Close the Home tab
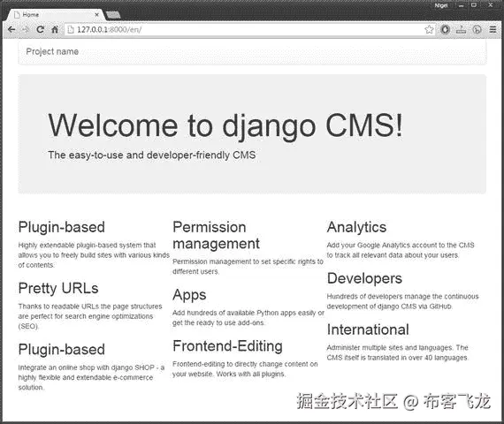This screenshot has width=504, height=424. pyautogui.click(x=96, y=15)
